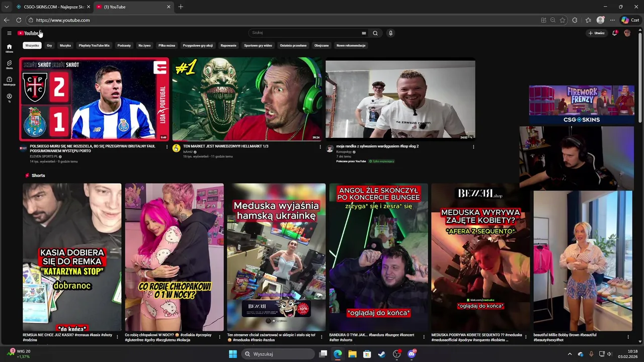644x362 pixels.
Task: Open Copilot Czat button
Action: tap(630, 20)
